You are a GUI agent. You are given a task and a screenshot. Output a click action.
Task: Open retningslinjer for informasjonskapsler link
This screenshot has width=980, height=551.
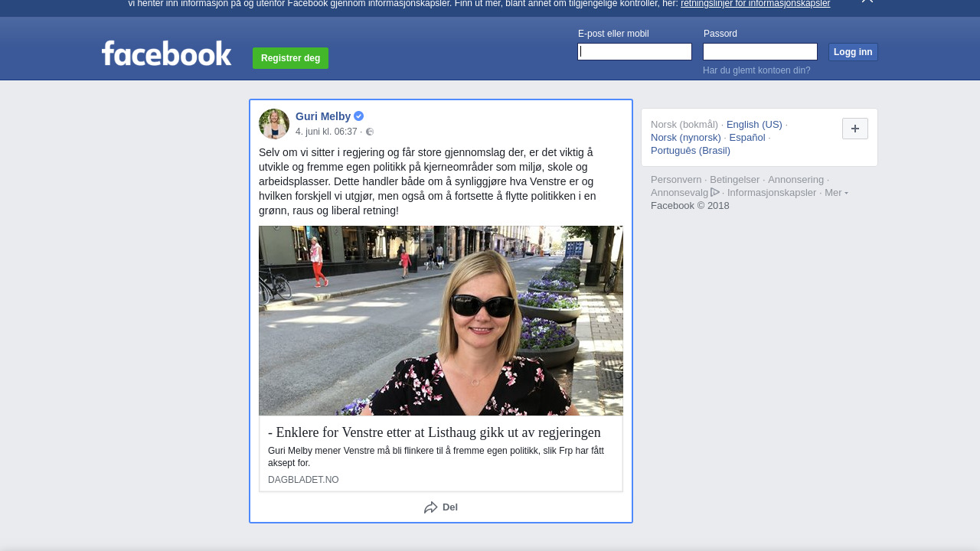(755, 4)
